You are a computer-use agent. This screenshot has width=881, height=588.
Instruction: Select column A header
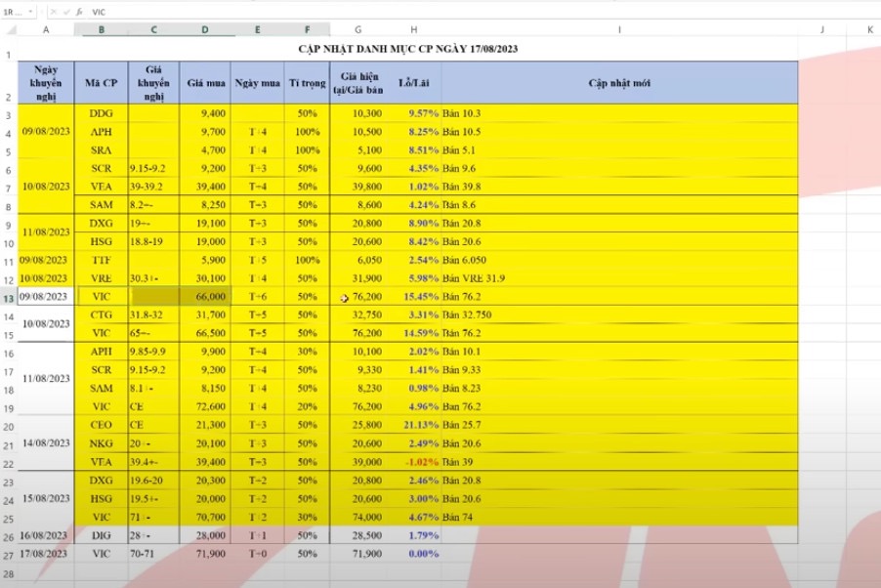pos(46,30)
